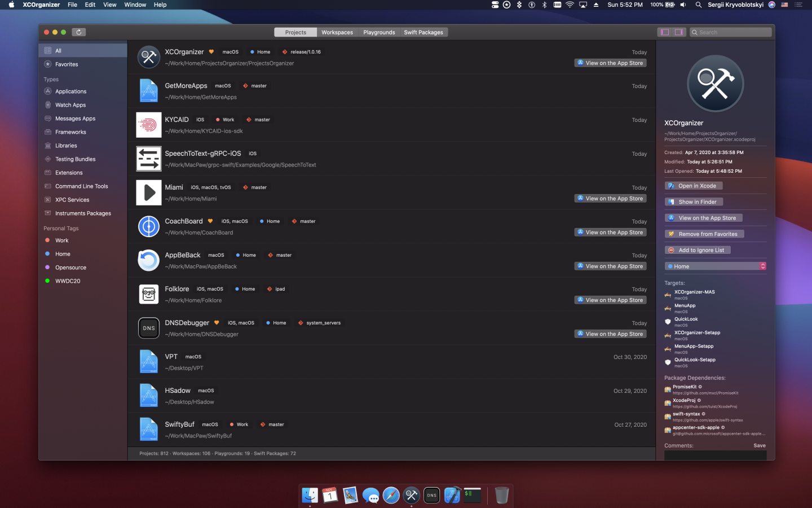The height and width of the screenshot is (508, 812).
Task: Click the Command Line Tools icon
Action: [48, 186]
